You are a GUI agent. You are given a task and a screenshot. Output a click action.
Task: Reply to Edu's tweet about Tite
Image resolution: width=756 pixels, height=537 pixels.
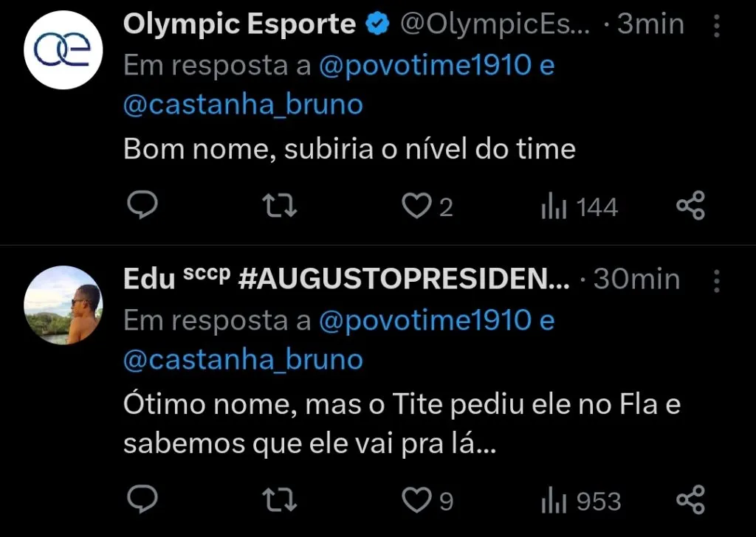pyautogui.click(x=142, y=500)
